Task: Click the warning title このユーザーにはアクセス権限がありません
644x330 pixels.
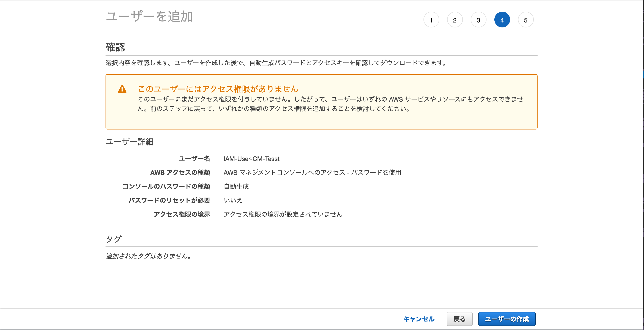Action: pyautogui.click(x=218, y=89)
